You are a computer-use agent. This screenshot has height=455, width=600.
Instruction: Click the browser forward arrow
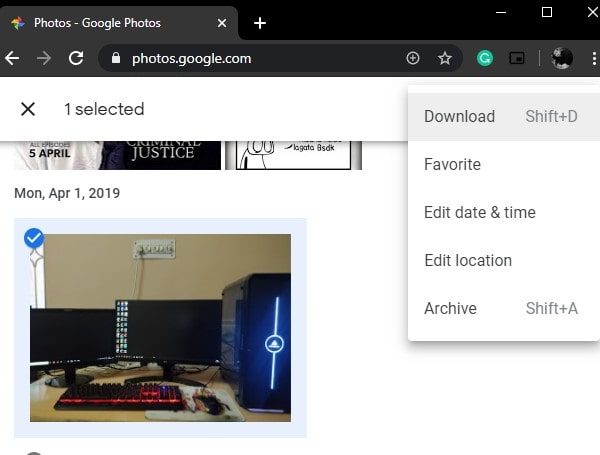44,59
